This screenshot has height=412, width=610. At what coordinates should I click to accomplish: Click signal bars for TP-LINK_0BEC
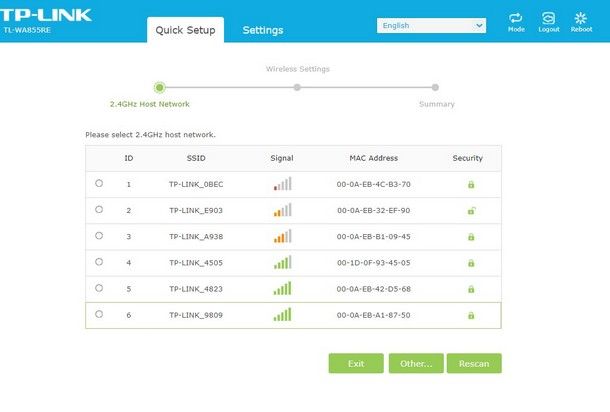click(x=282, y=184)
